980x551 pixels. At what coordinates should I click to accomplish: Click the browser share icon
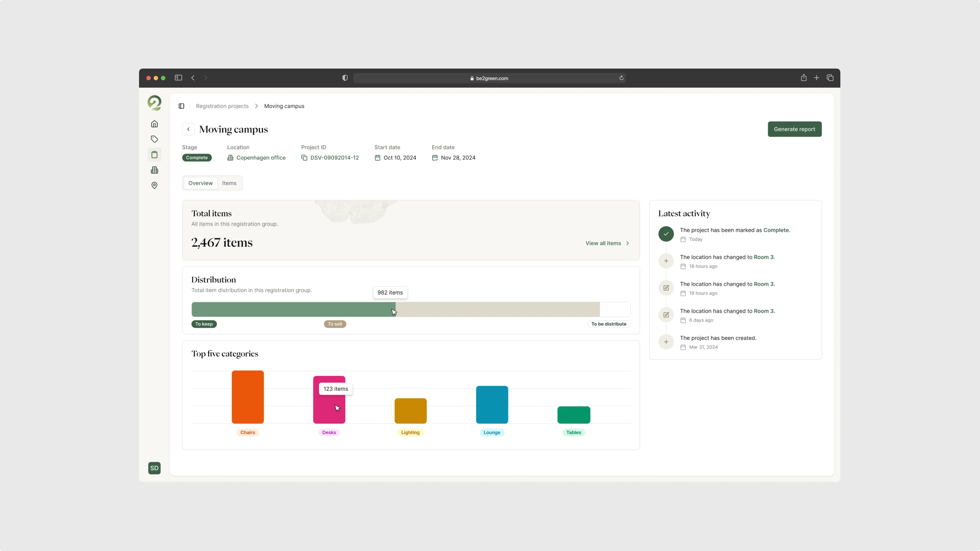804,78
